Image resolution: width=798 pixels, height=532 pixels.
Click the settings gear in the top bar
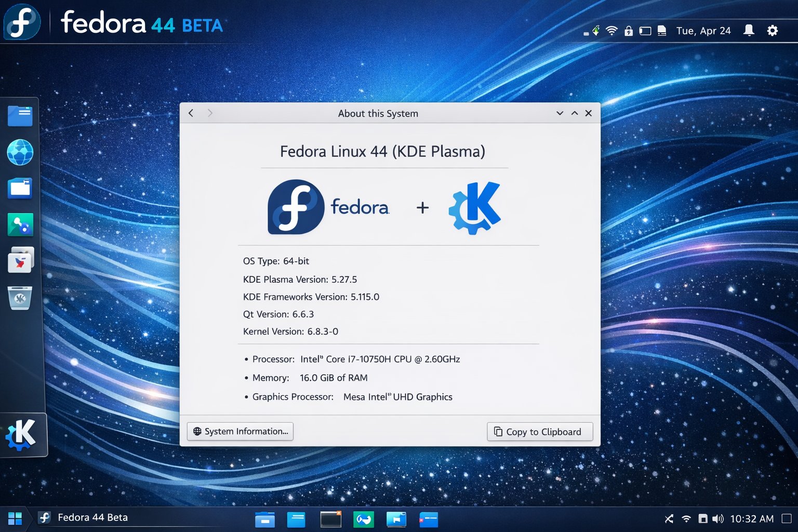coord(773,31)
